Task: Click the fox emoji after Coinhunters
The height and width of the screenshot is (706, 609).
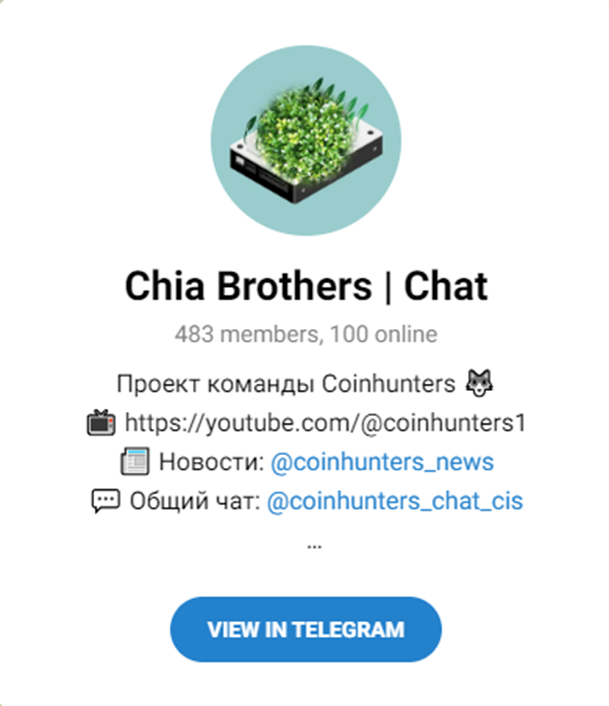Action: tap(479, 383)
